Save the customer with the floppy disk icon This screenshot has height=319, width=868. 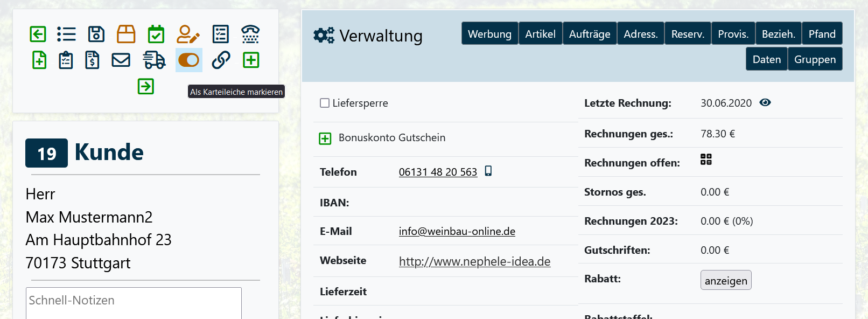tap(96, 34)
